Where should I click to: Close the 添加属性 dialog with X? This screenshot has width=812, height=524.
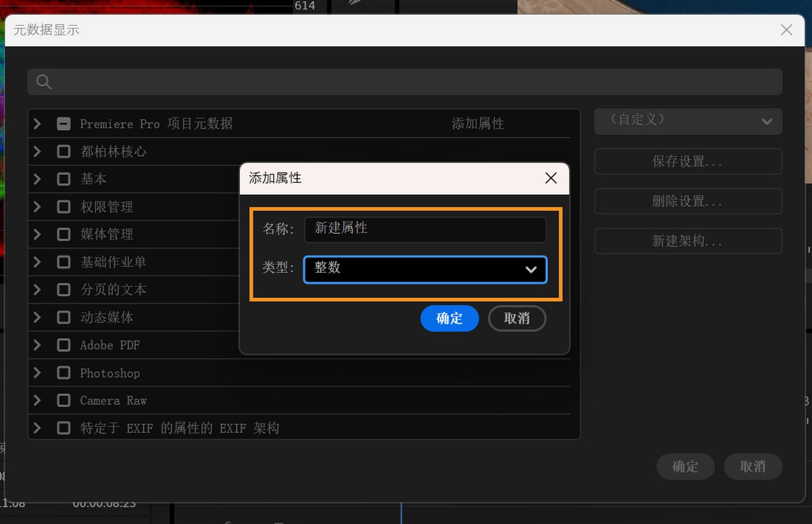tap(551, 178)
